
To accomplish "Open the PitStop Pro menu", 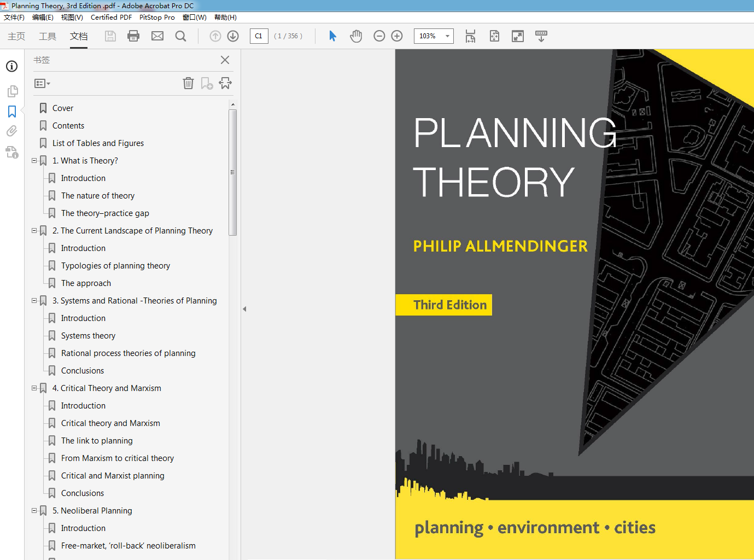I will pyautogui.click(x=157, y=17).
